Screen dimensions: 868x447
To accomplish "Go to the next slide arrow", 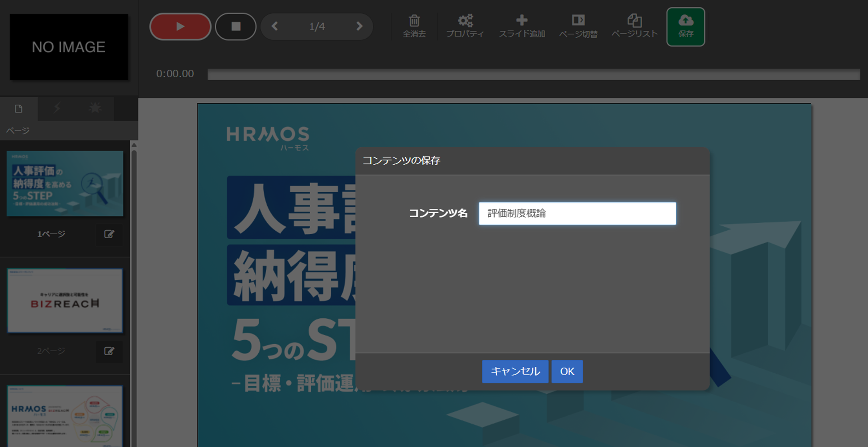I will coord(359,26).
